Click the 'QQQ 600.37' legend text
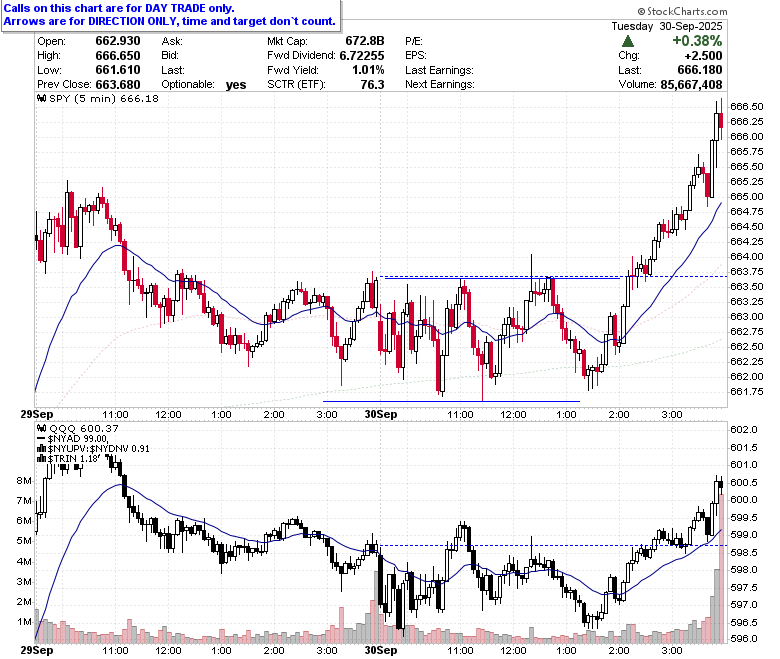 coord(84,428)
